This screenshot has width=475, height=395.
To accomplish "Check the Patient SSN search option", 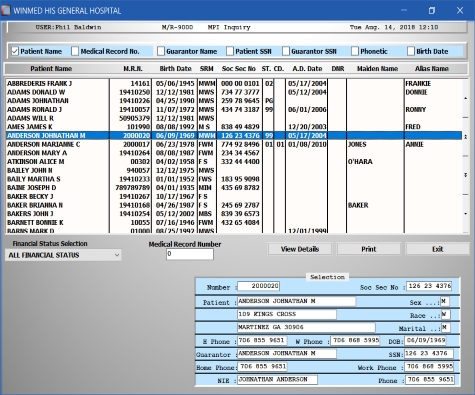I will (230, 51).
